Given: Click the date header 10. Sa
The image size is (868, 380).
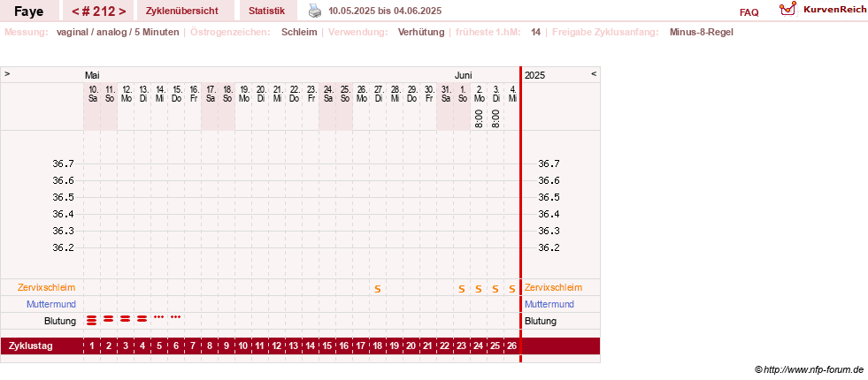Looking at the screenshot, I should click(94, 94).
